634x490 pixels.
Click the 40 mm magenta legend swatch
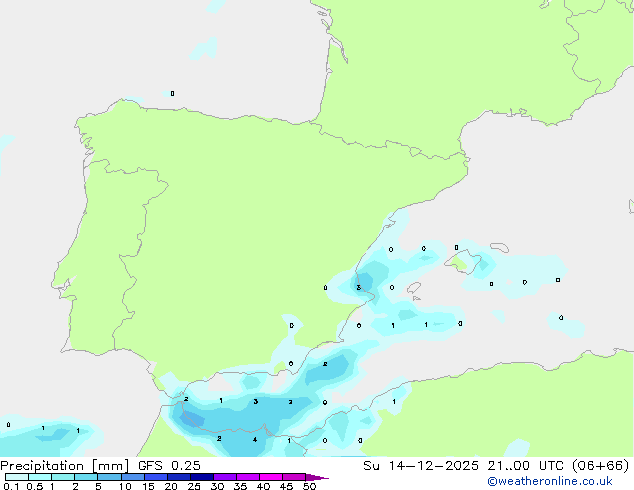(270, 478)
